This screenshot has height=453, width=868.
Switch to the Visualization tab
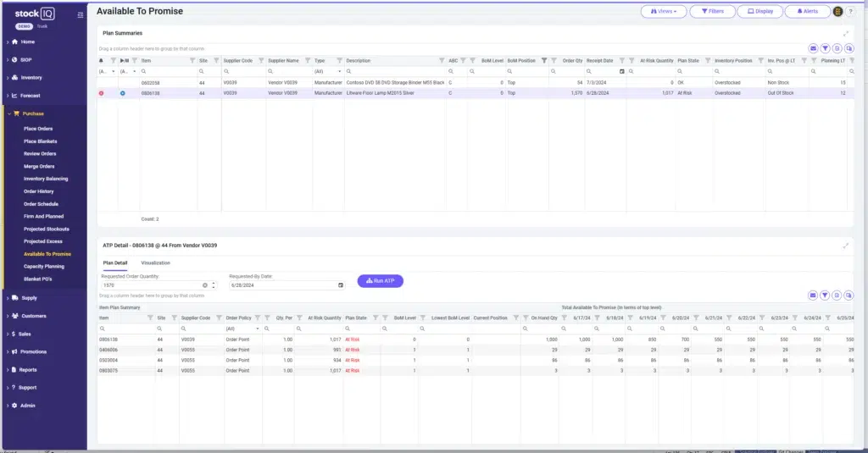tap(156, 262)
